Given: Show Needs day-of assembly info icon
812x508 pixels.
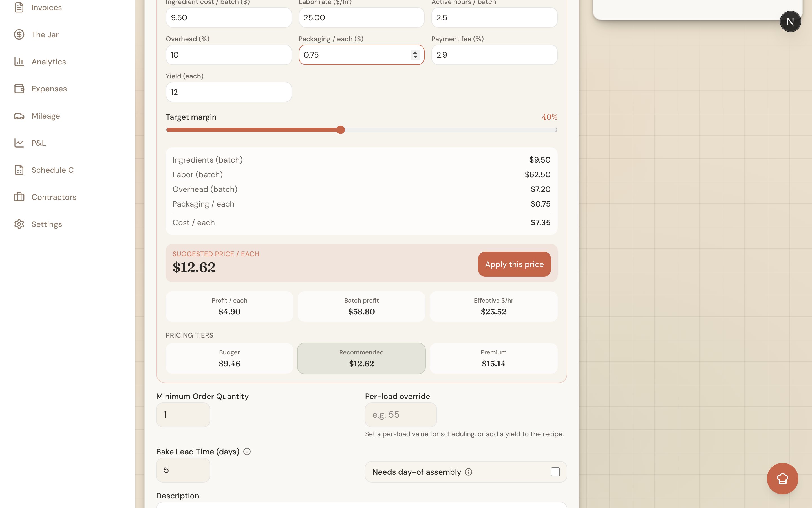Looking at the screenshot, I should click(x=469, y=472).
